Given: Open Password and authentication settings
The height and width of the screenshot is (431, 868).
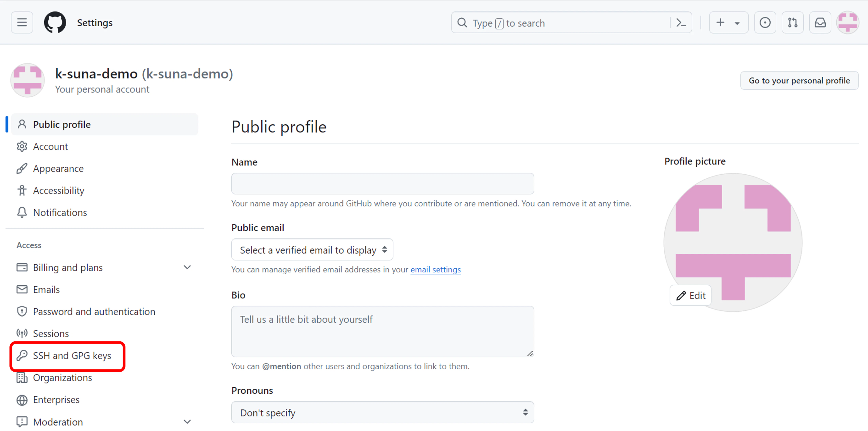Looking at the screenshot, I should 105,311.
